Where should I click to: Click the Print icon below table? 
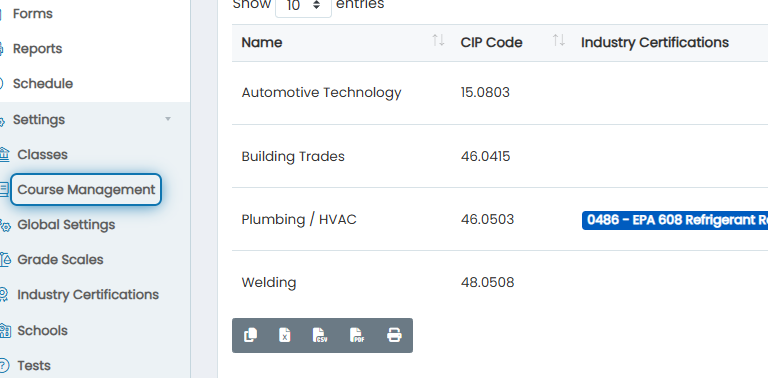(x=394, y=335)
